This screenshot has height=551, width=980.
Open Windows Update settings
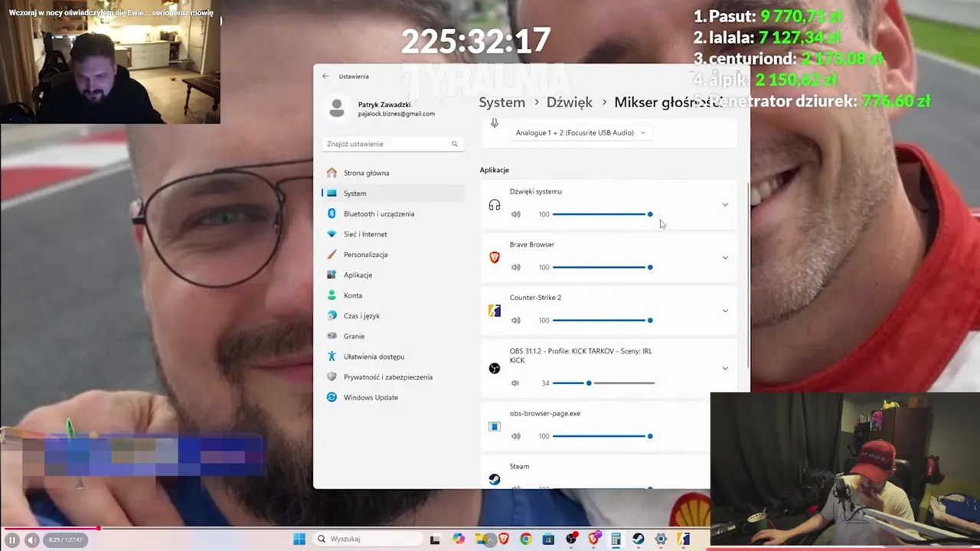click(392, 397)
